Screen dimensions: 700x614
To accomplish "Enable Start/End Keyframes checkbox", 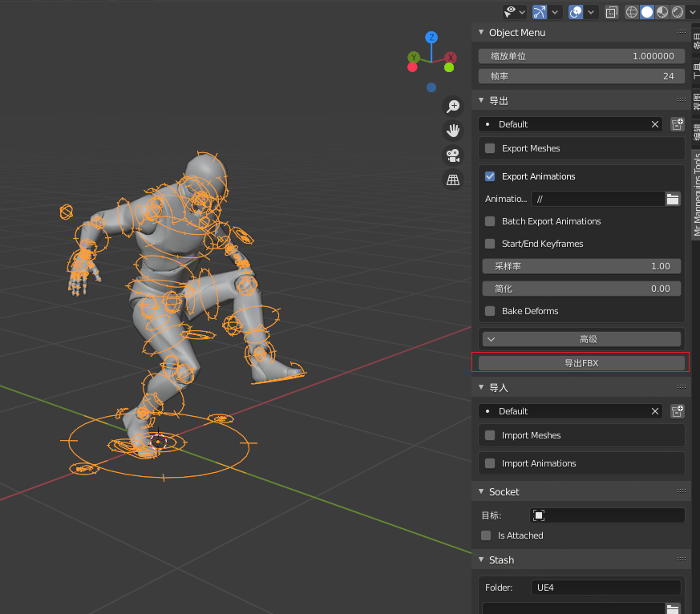I will pos(490,244).
